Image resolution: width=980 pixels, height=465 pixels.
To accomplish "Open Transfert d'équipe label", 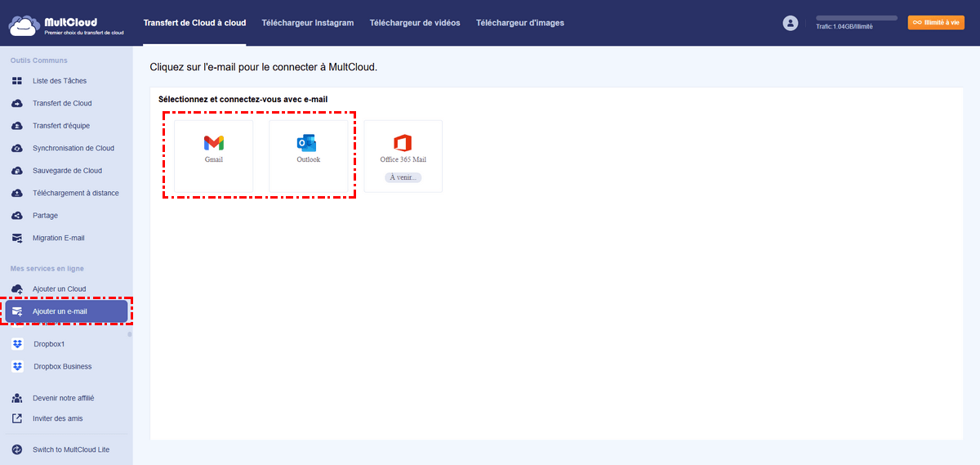I will [x=61, y=126].
